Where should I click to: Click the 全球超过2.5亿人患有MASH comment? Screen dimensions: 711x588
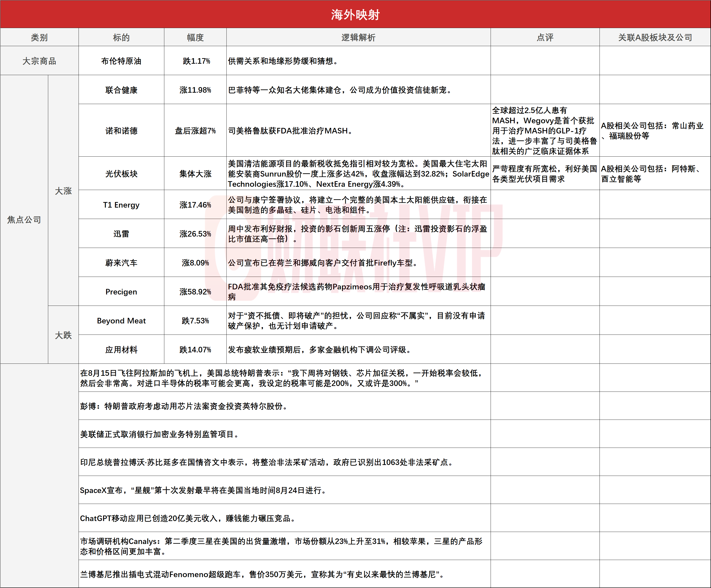pyautogui.click(x=545, y=130)
